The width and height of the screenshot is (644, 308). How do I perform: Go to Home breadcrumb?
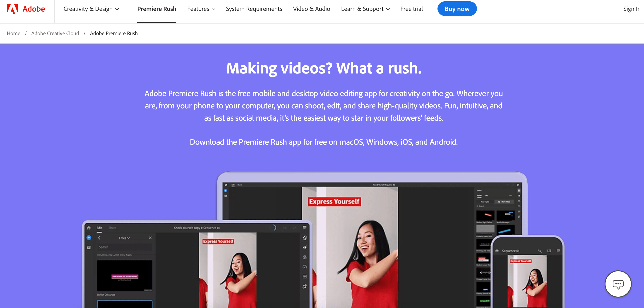point(14,33)
